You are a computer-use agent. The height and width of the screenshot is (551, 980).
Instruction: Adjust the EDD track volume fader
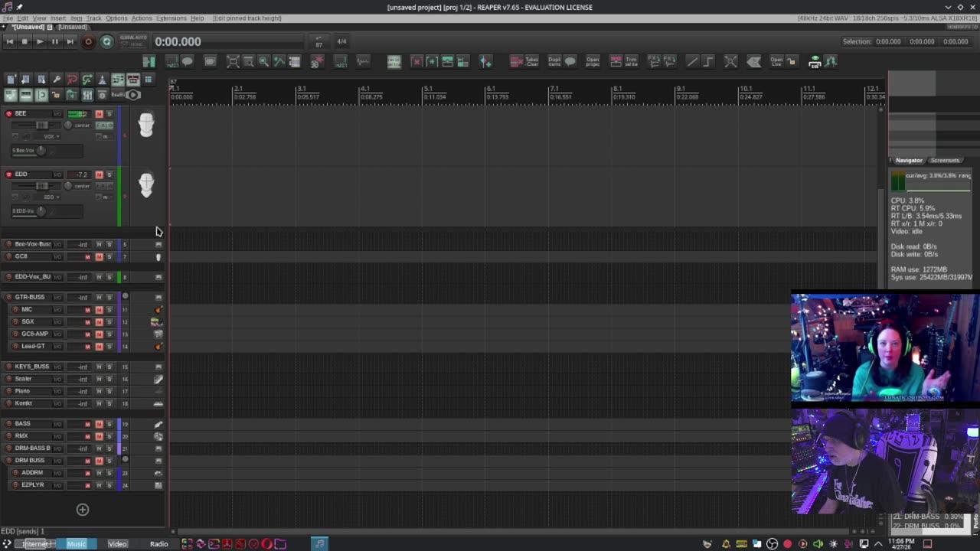click(42, 186)
